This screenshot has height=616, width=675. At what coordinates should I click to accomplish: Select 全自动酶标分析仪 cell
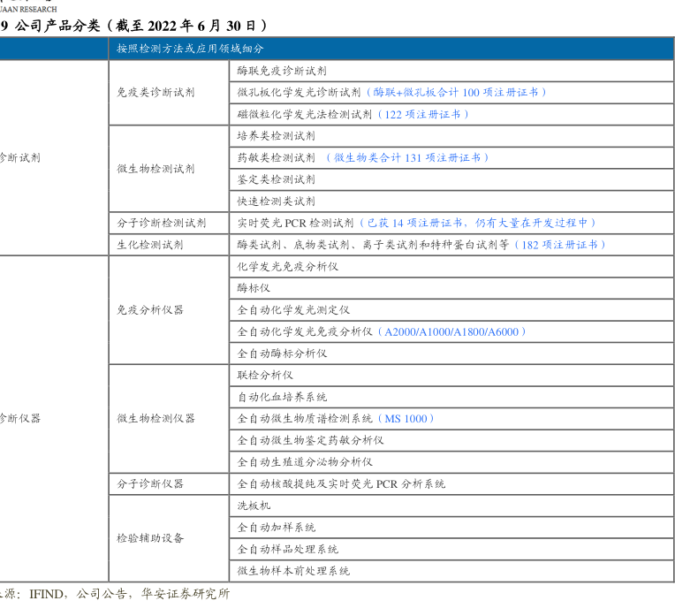(x=451, y=354)
